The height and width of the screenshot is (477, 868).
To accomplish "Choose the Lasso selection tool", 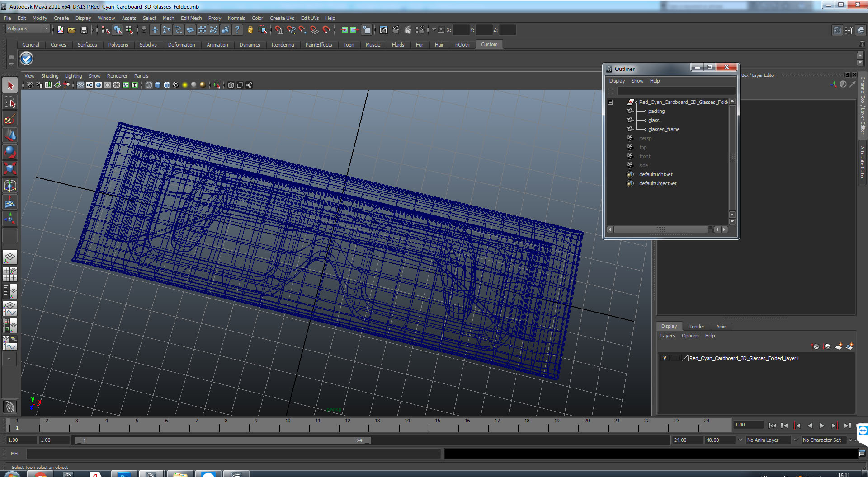I will tap(10, 102).
